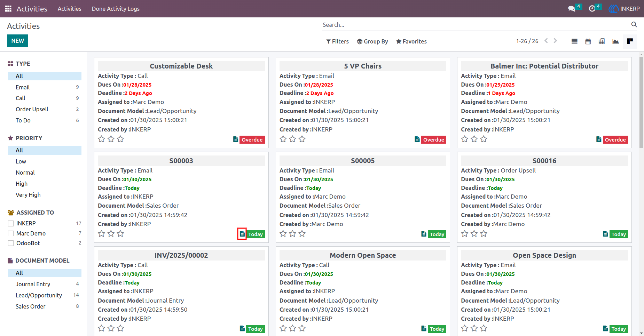The image size is (644, 336).
Task: Check the Marc Demo assigned-to filter
Action: coord(11,233)
